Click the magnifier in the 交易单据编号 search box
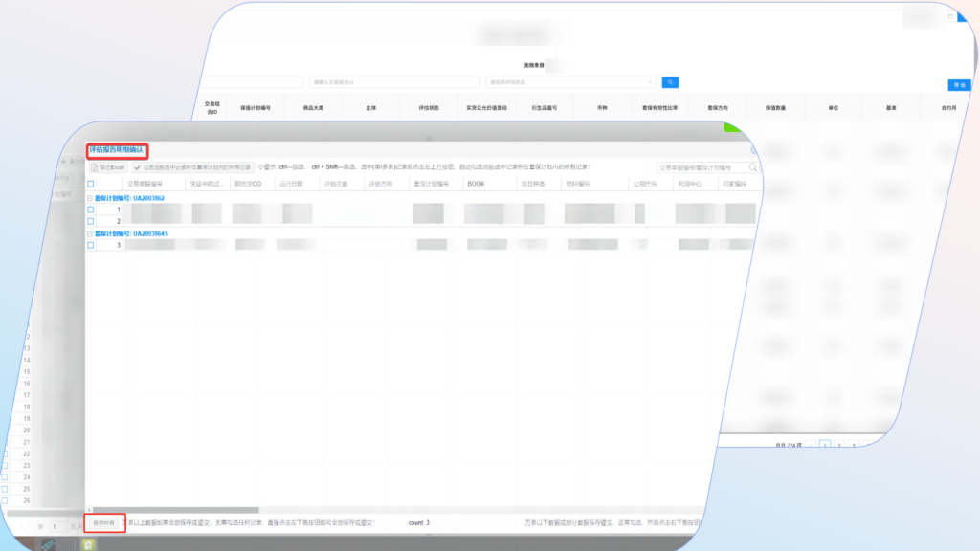This screenshot has width=980, height=551. (x=752, y=167)
